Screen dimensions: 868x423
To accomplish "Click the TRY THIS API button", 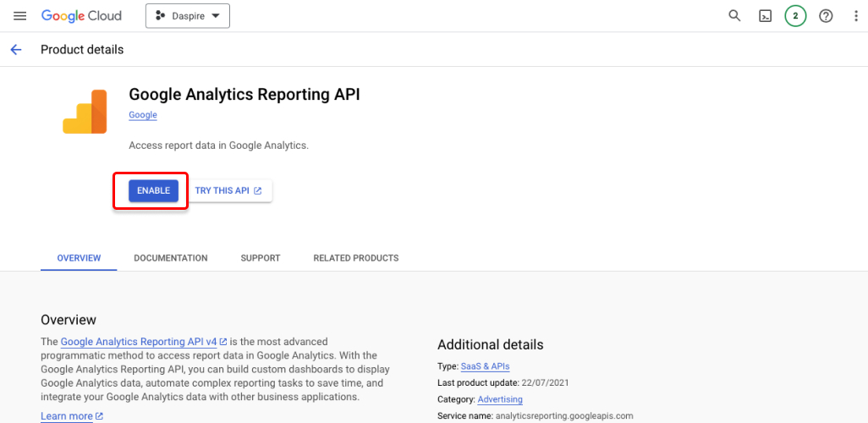I will [x=228, y=190].
